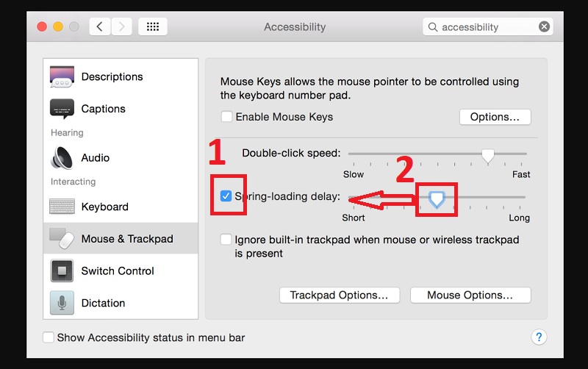Open the Dictation microphone icon
This screenshot has width=588, height=369.
62,303
